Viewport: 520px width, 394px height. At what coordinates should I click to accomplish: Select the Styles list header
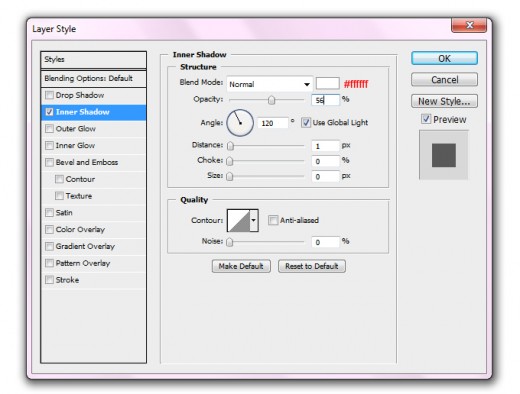[x=93, y=60]
